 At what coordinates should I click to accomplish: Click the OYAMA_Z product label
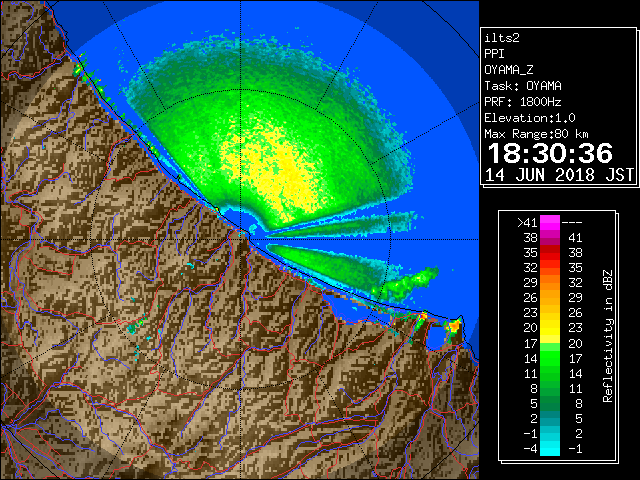click(509, 70)
